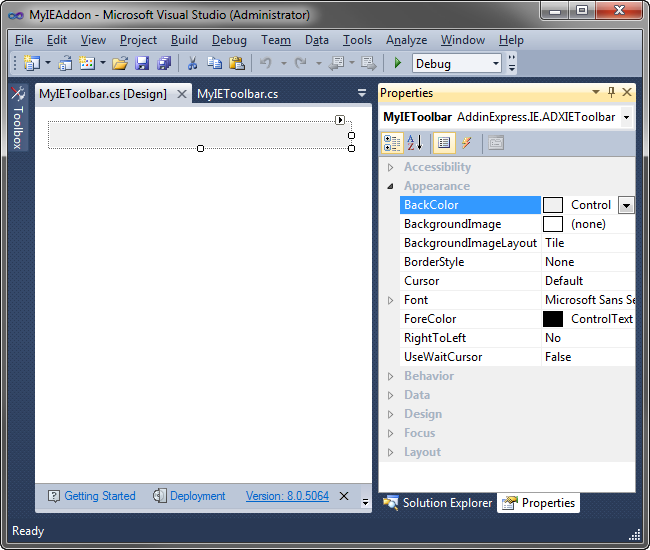The height and width of the screenshot is (550, 650).
Task: Click the resize handle at the bottom of the designer
Action: (x=200, y=148)
